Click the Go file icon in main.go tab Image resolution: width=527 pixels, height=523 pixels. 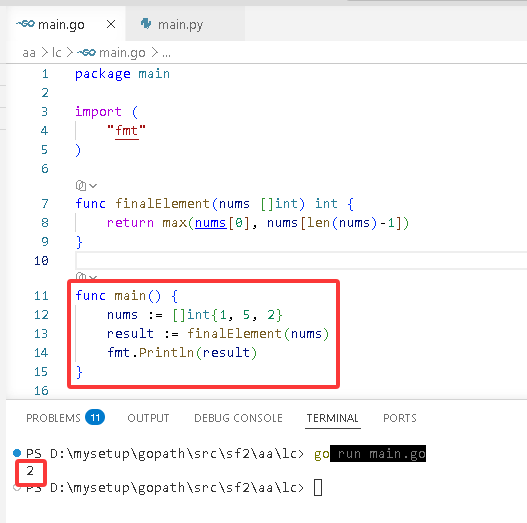[x=25, y=24]
